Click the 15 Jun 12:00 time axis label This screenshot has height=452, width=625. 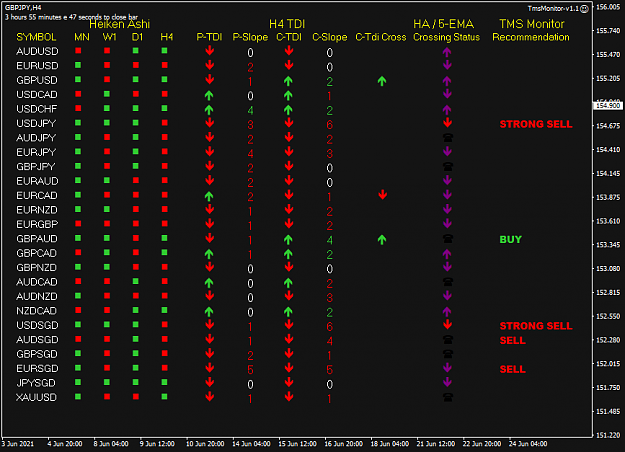297,444
